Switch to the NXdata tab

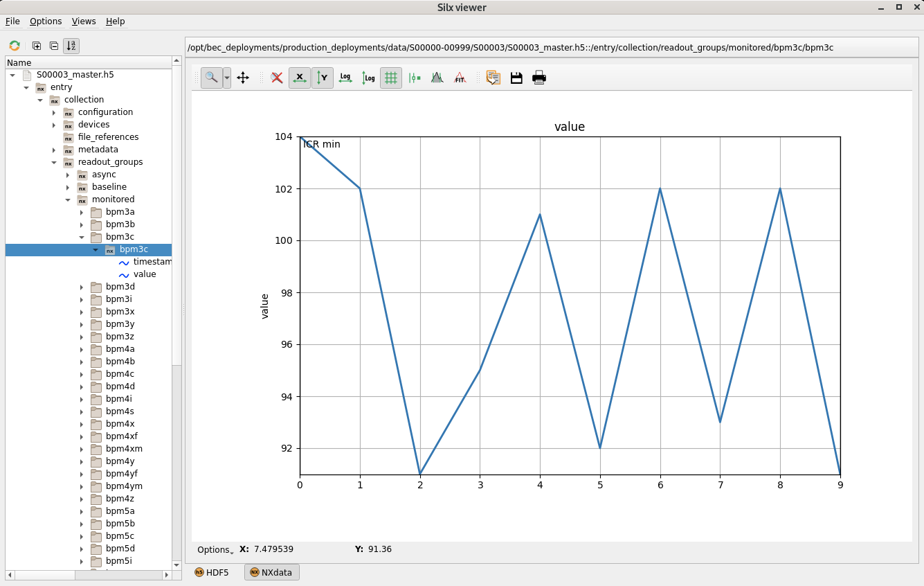pyautogui.click(x=272, y=572)
